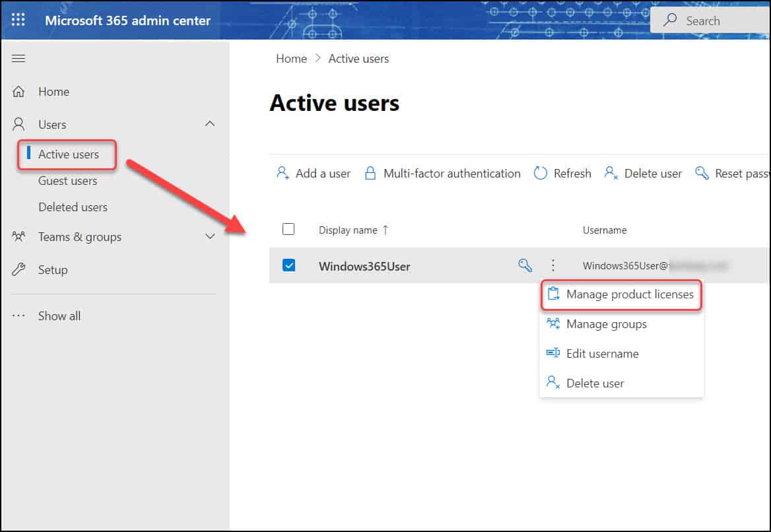Open more actions dots for Windows365User
771x532 pixels.
[x=553, y=265]
